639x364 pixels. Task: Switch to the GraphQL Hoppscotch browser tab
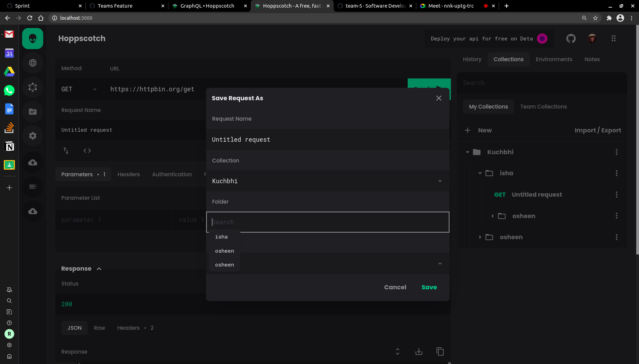point(210,6)
